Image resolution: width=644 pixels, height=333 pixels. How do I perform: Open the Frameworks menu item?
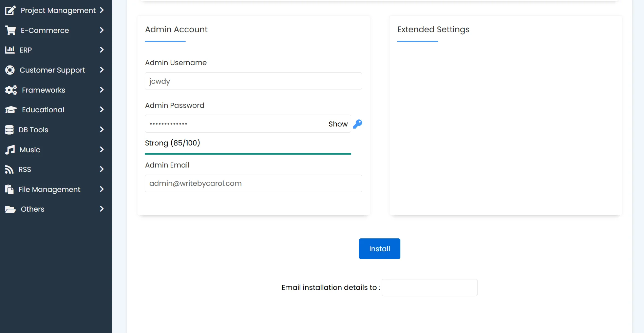(x=56, y=90)
